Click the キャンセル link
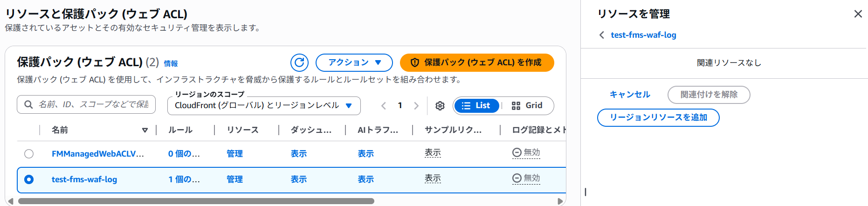This screenshot has height=206, width=868. tap(630, 95)
